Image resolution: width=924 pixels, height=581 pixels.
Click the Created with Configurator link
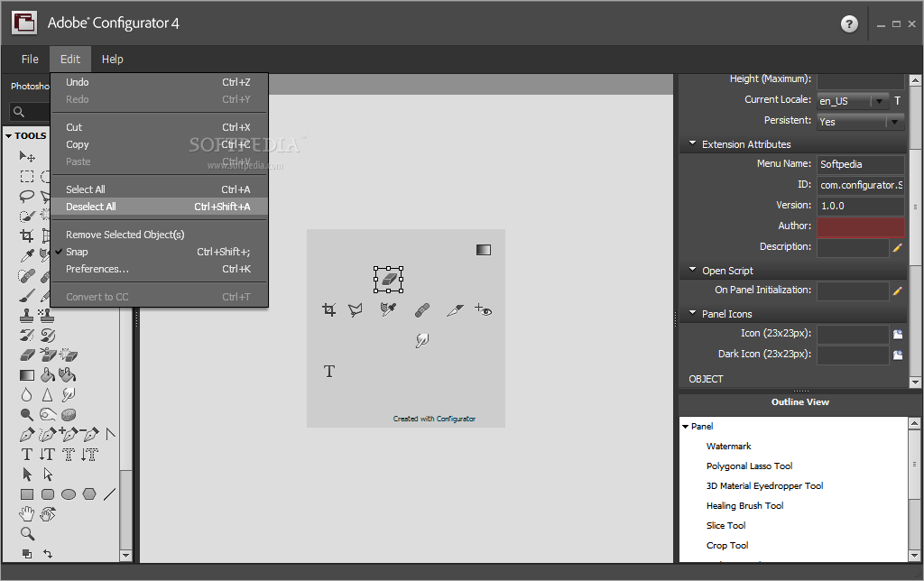pyautogui.click(x=434, y=419)
